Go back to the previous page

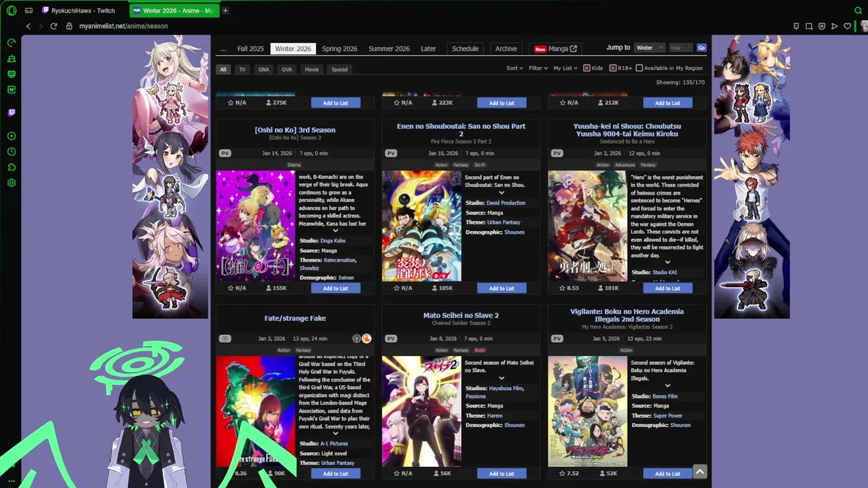[x=28, y=26]
